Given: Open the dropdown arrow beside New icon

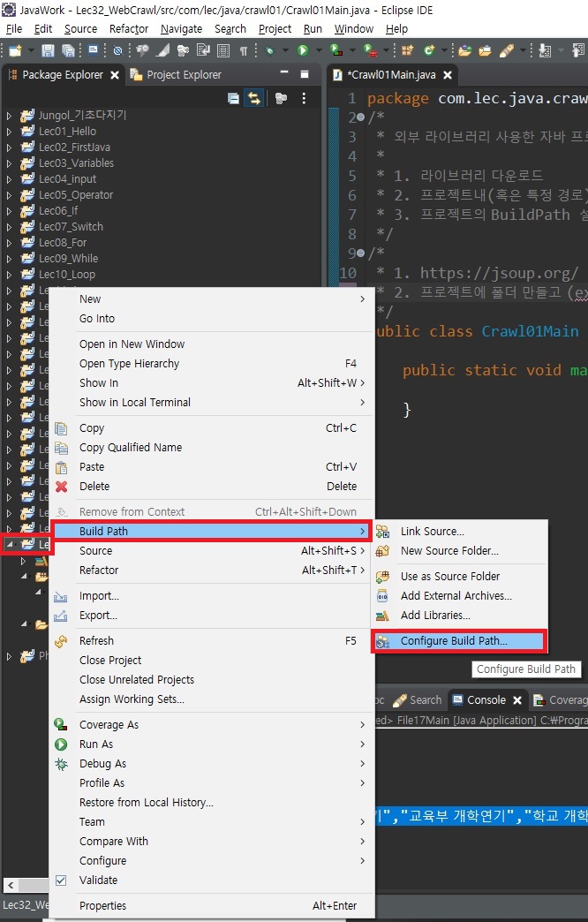Looking at the screenshot, I should pyautogui.click(x=31, y=50).
